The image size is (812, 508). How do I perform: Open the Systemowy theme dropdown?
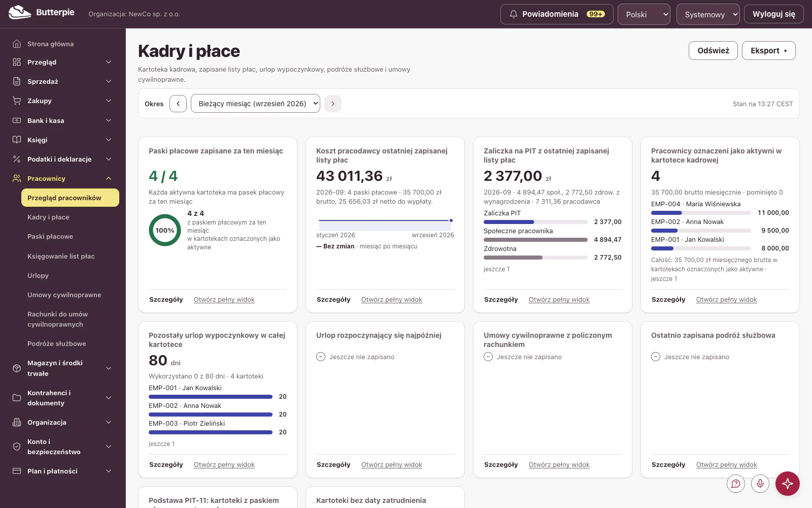pyautogui.click(x=708, y=14)
